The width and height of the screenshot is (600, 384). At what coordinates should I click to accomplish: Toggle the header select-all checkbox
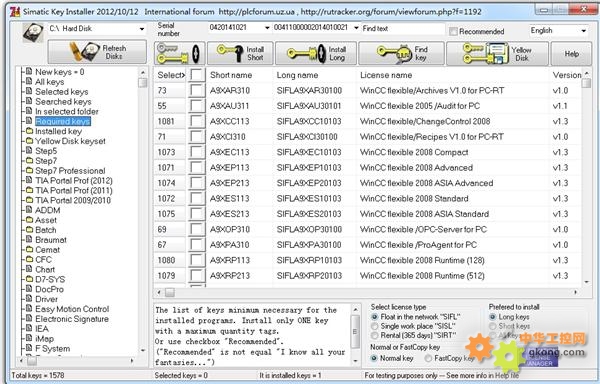[x=197, y=75]
